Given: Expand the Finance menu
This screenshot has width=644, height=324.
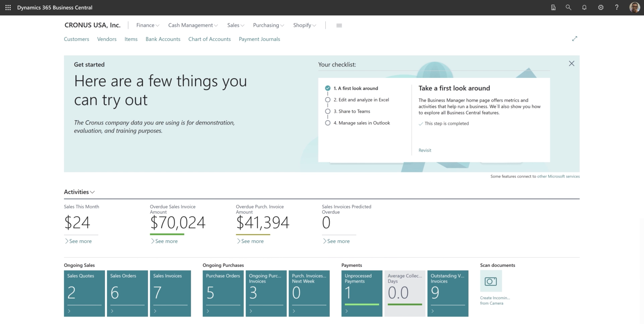Looking at the screenshot, I should click(x=148, y=25).
